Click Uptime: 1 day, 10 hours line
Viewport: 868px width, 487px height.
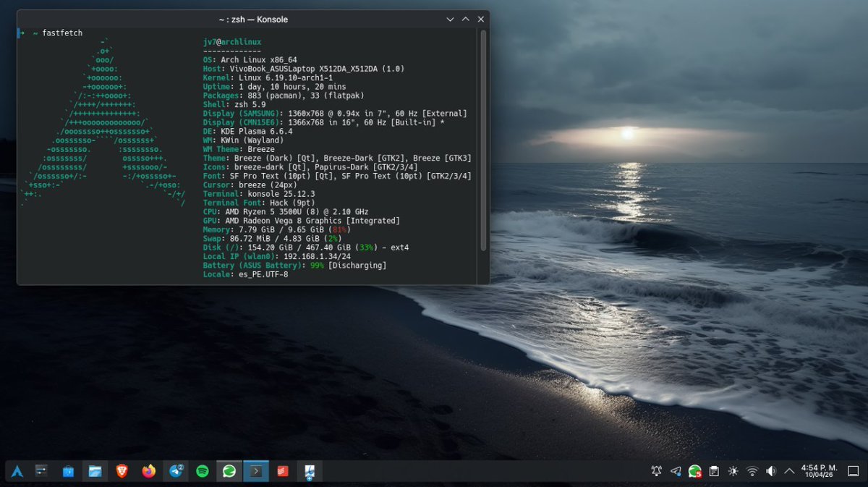274,87
